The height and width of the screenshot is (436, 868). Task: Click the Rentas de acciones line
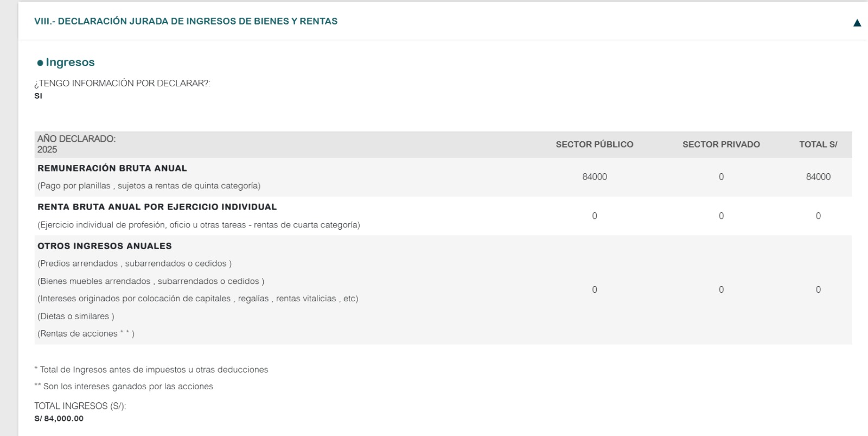86,333
